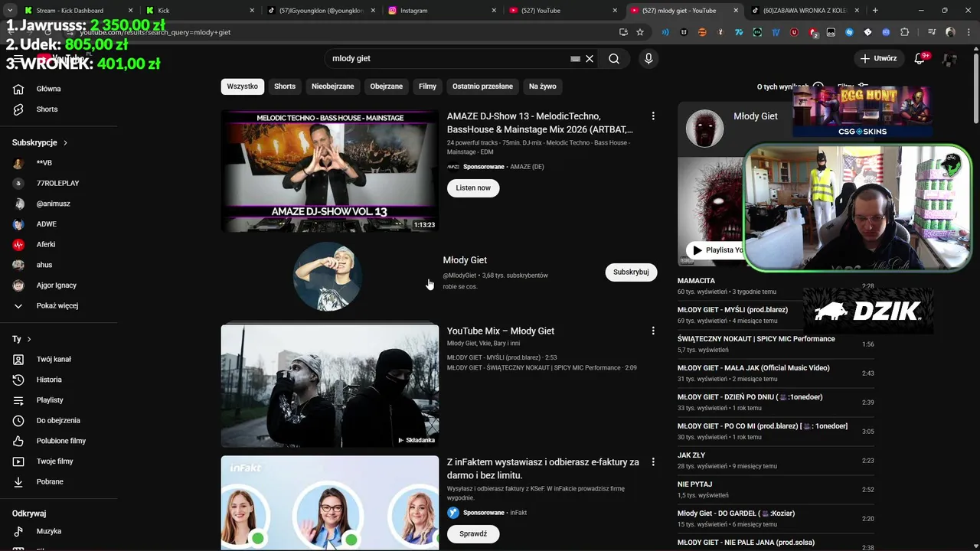The height and width of the screenshot is (551, 980).
Task: Play Młody Giet - DO GARDEŁ track
Action: (x=775, y=519)
